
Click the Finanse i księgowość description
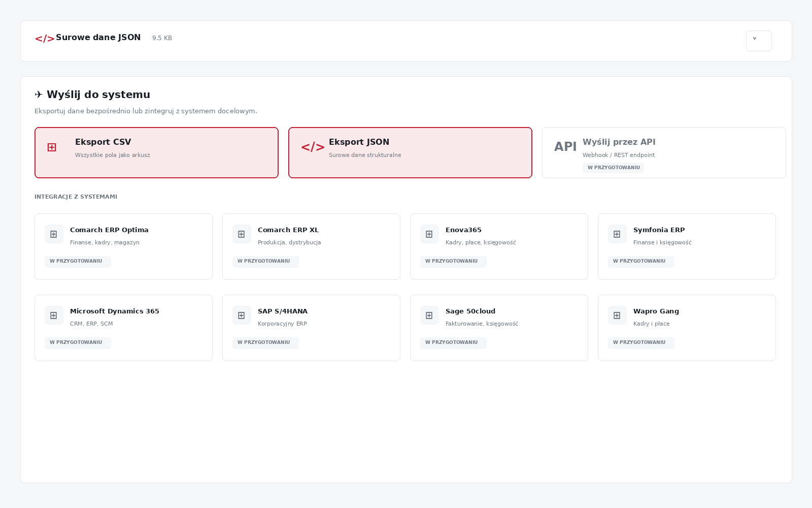tap(662, 243)
